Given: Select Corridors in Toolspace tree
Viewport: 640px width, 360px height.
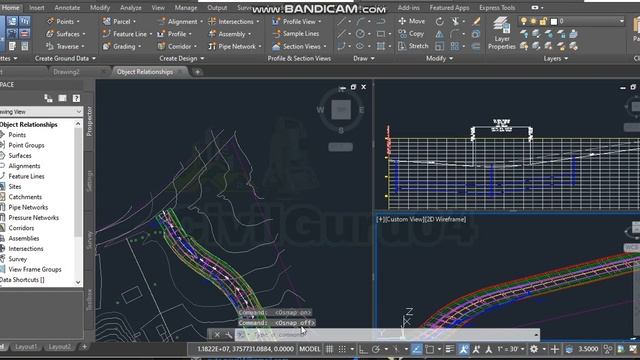Looking at the screenshot, I should point(21,228).
